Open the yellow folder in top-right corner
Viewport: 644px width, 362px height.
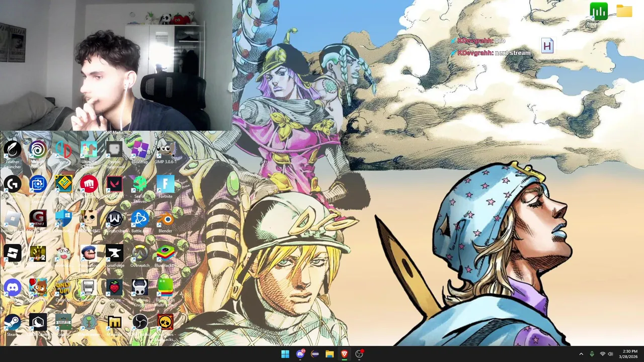point(624,11)
